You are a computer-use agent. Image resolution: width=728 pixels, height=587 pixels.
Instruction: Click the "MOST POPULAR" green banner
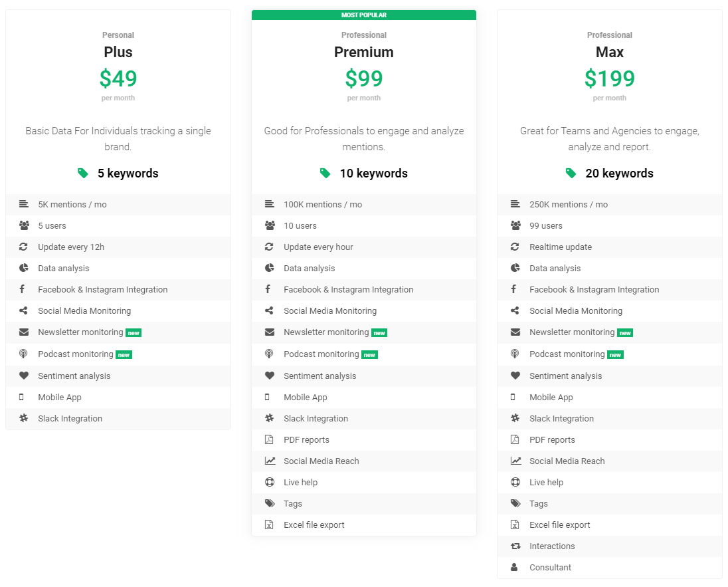click(x=363, y=15)
